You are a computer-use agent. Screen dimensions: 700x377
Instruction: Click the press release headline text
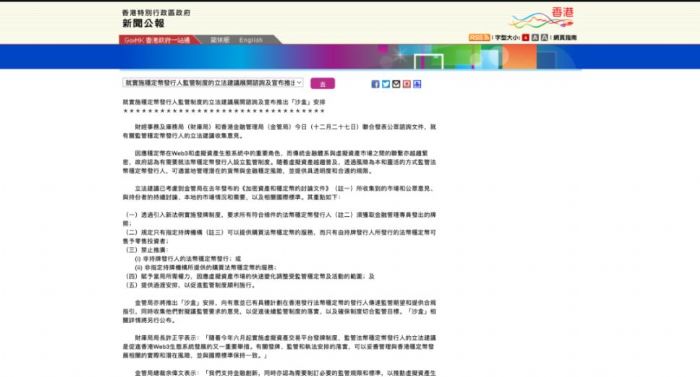click(x=224, y=102)
